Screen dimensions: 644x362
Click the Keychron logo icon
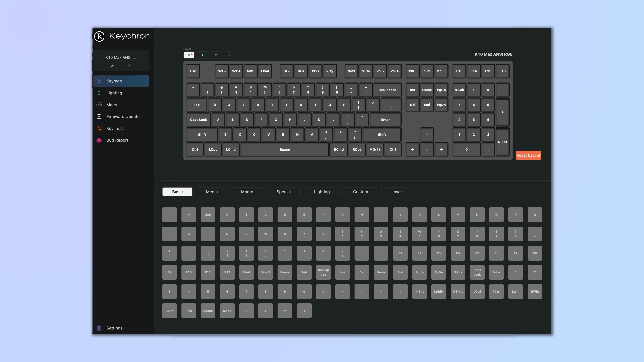[99, 36]
